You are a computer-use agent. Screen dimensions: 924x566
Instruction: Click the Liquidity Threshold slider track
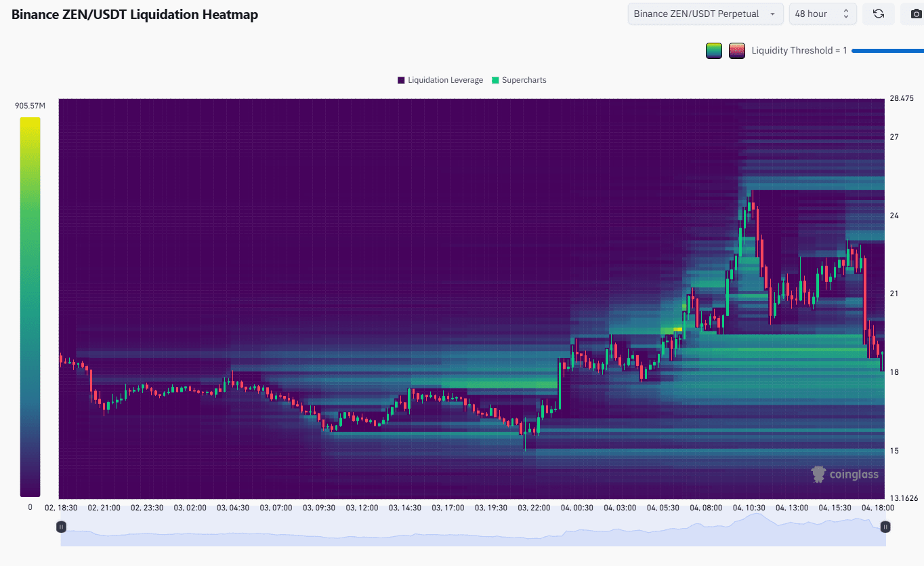[x=887, y=51]
